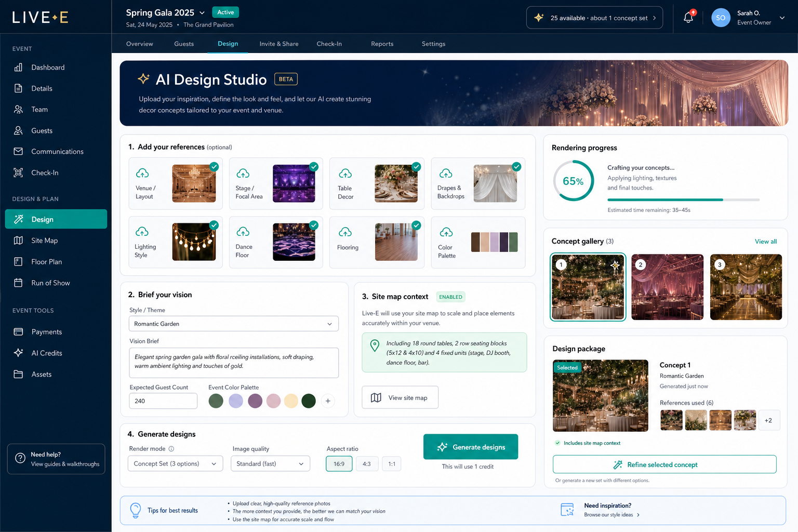Viewport: 798px width, 532px height.
Task: Uncheck the Venue / Layout reference checkmark
Action: tap(214, 167)
